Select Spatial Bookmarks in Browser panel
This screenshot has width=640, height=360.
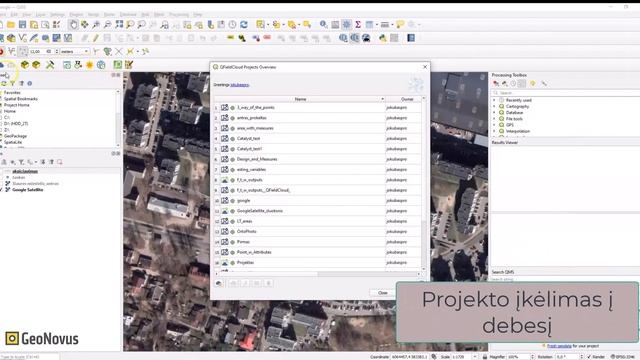[x=20, y=99]
